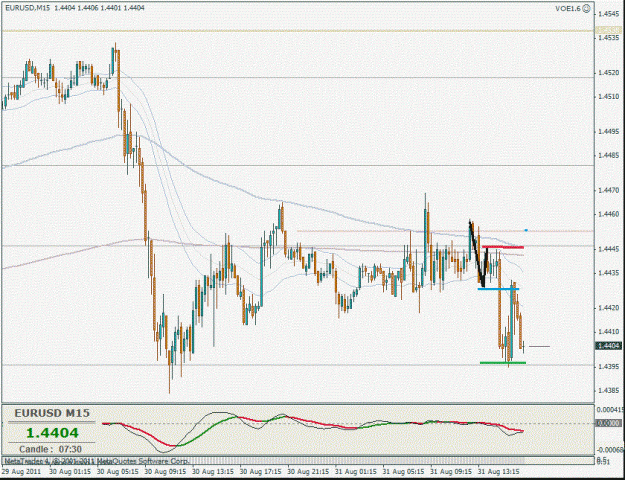Click the EURUSD M15 indicator panel heading
625x480 pixels.
coord(52,413)
